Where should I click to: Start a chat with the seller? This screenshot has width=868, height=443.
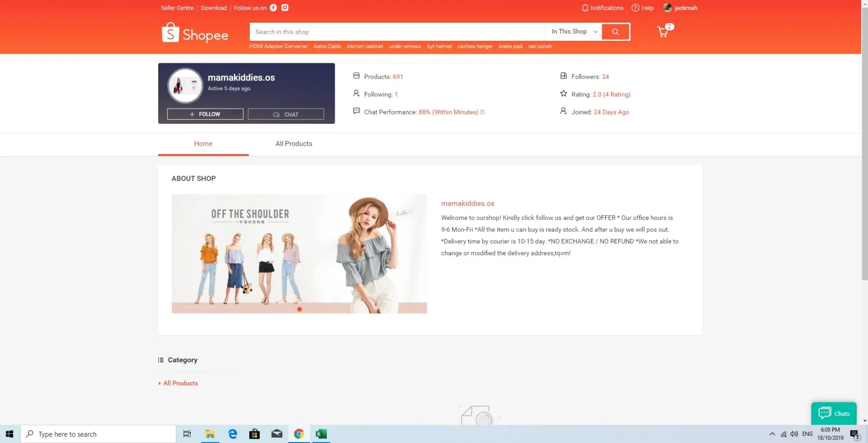click(x=286, y=114)
